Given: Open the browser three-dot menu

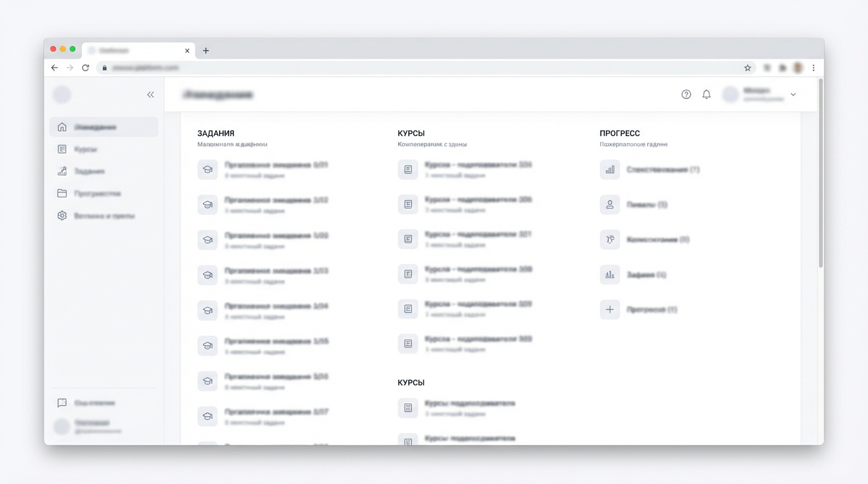Looking at the screenshot, I should point(813,68).
